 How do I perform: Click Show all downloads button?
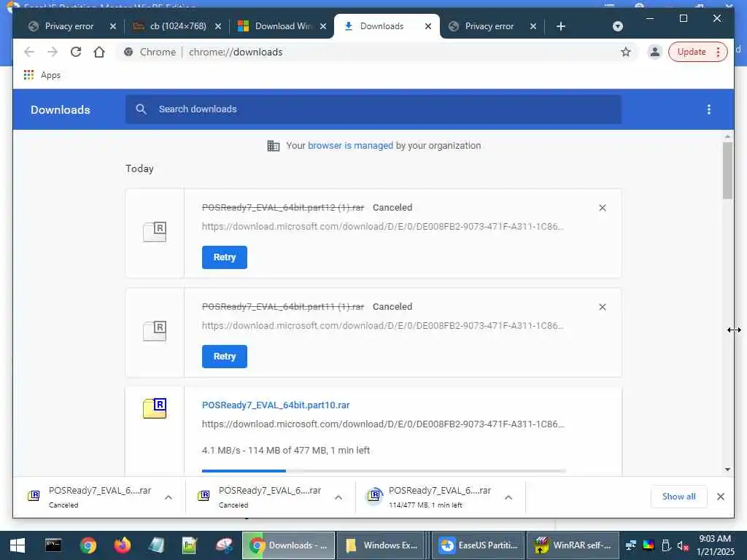click(x=679, y=497)
